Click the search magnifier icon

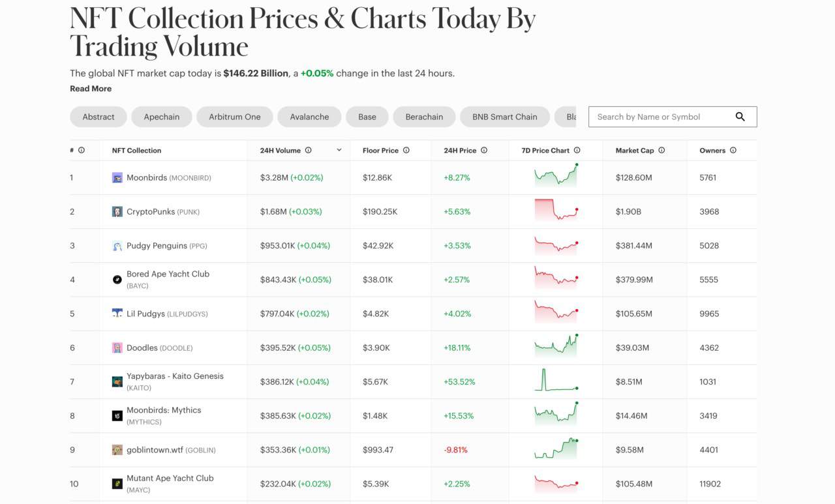740,117
